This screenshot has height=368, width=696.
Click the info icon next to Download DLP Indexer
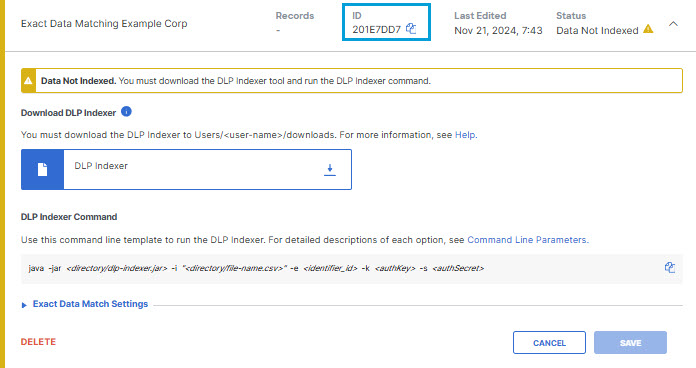pyautogui.click(x=126, y=112)
